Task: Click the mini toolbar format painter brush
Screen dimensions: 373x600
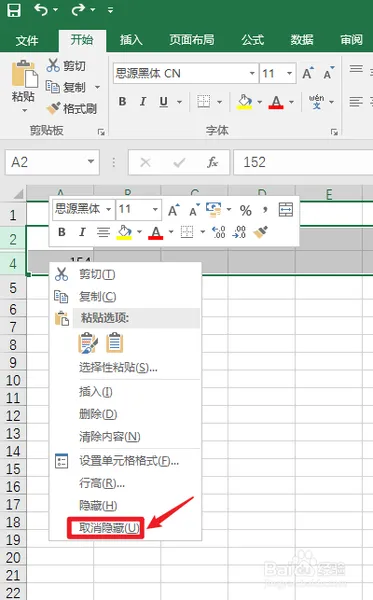Action: [260, 232]
